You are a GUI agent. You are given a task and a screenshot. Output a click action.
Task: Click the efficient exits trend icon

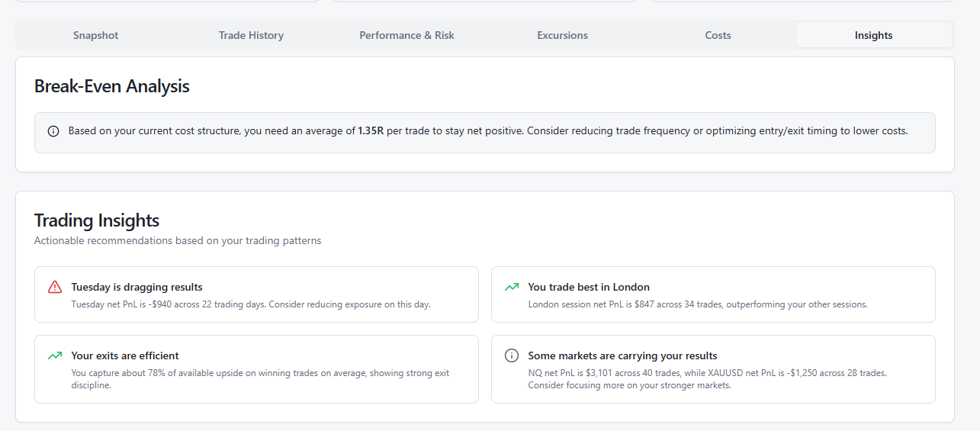click(x=55, y=355)
